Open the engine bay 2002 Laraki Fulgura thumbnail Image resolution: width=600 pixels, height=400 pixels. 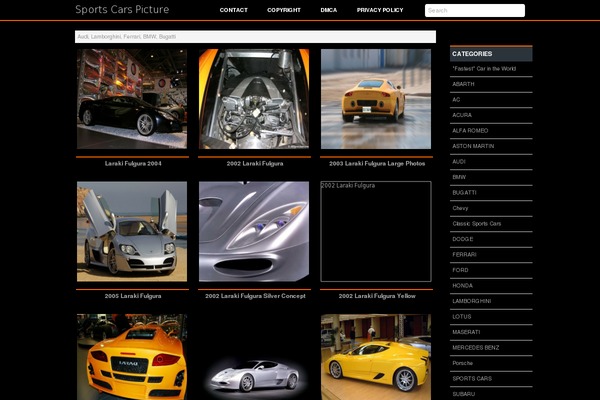coord(254,99)
